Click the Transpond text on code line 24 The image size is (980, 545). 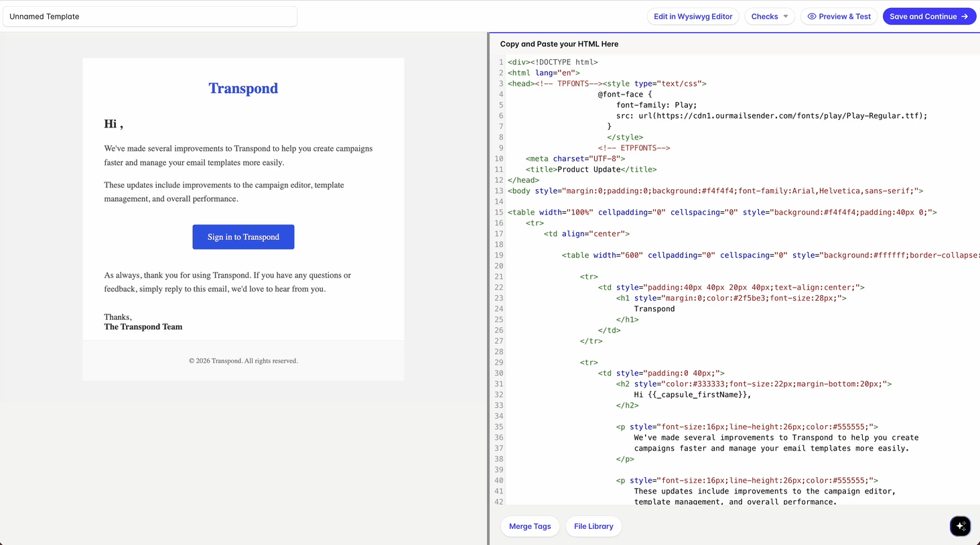click(654, 309)
